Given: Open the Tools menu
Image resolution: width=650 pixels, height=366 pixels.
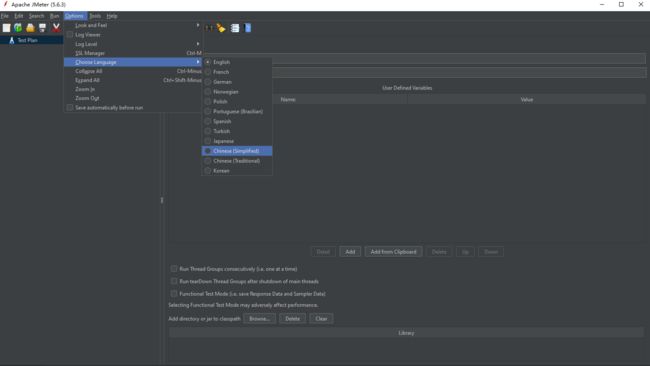Looking at the screenshot, I should click(x=95, y=16).
